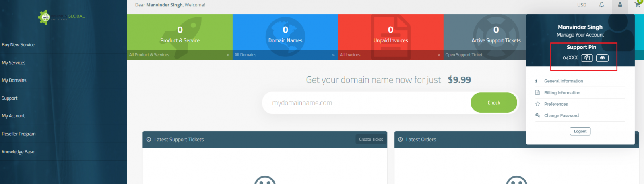Image resolution: width=644 pixels, height=184 pixels.
Task: Click the Latest Orders heading
Action: pos(421,140)
